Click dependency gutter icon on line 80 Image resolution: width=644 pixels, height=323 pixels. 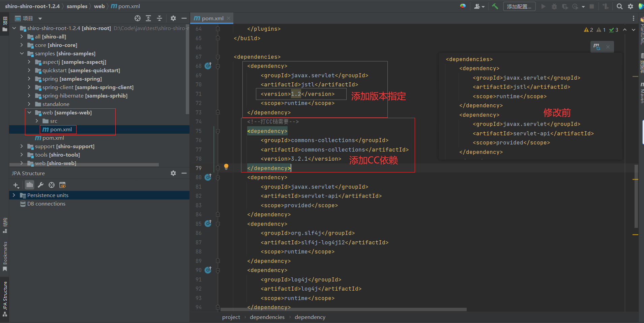coord(208,177)
